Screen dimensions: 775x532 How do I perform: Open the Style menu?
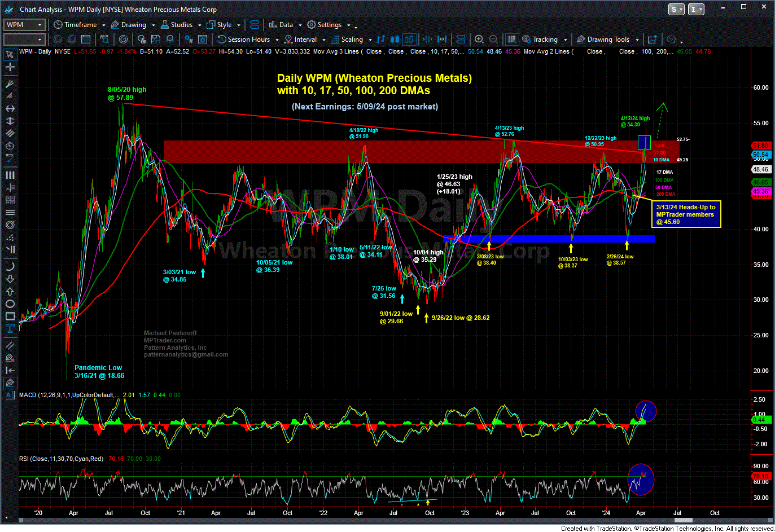pos(220,25)
